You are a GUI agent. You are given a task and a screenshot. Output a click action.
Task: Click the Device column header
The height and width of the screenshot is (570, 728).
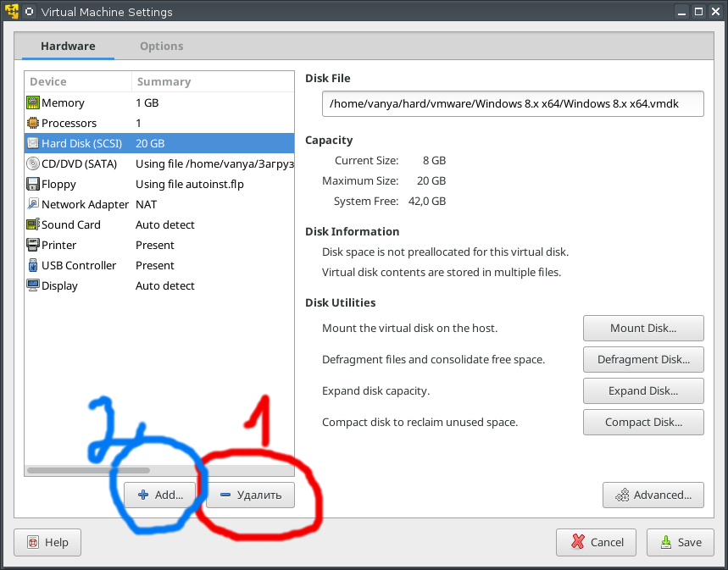(78, 81)
